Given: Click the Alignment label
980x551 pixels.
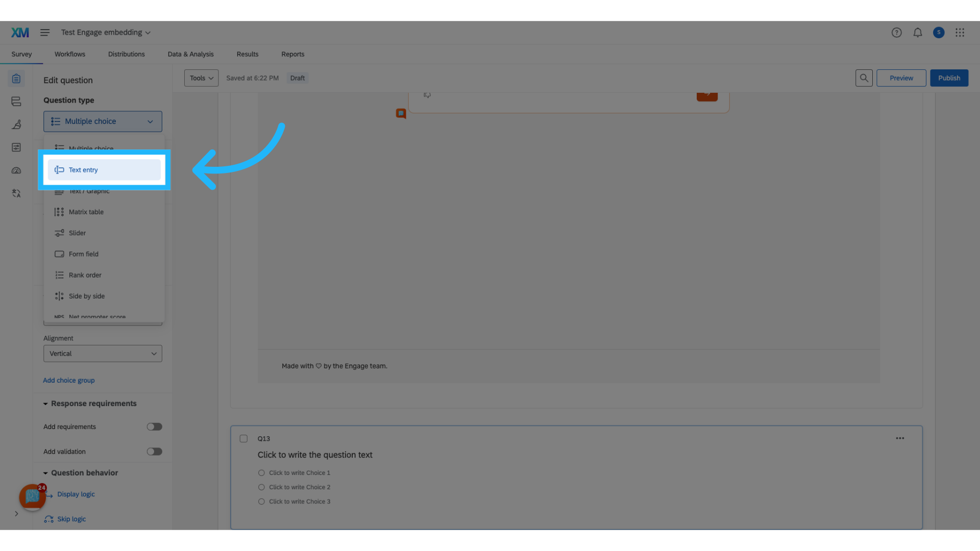Looking at the screenshot, I should (x=58, y=338).
